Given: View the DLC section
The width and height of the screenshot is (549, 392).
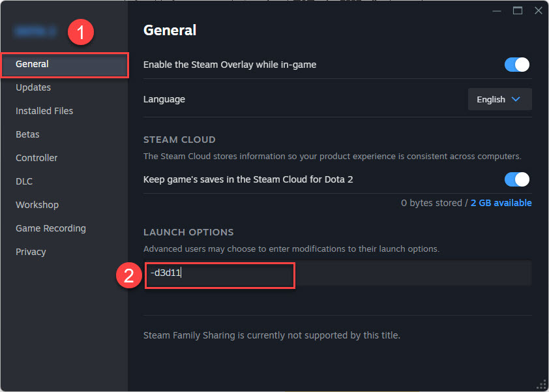Looking at the screenshot, I should pos(23,181).
